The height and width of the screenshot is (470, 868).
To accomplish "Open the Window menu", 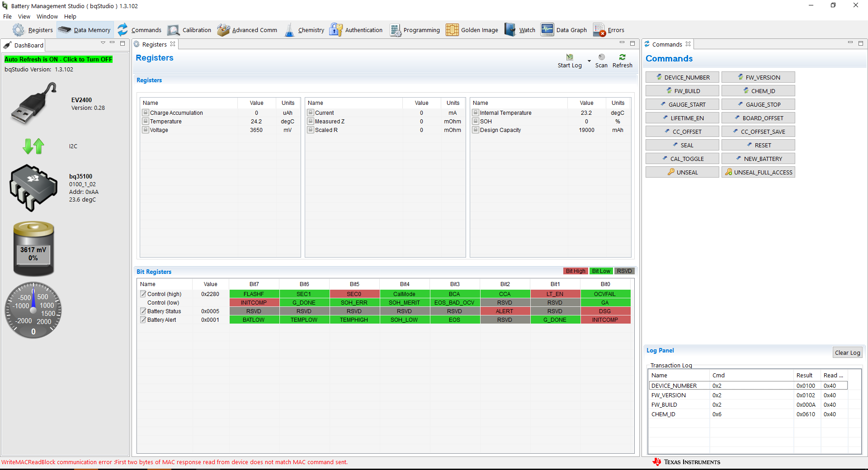I will click(47, 16).
